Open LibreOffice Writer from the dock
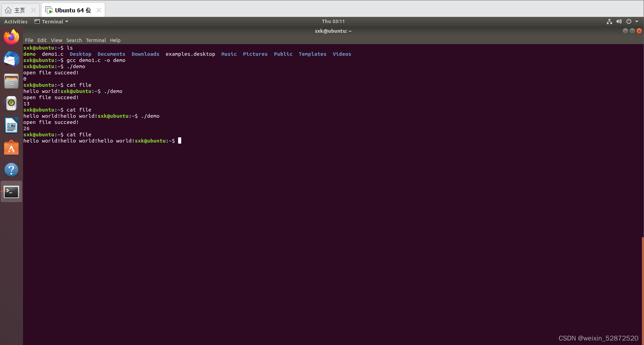Viewport: 644px width, 345px height. [x=11, y=125]
